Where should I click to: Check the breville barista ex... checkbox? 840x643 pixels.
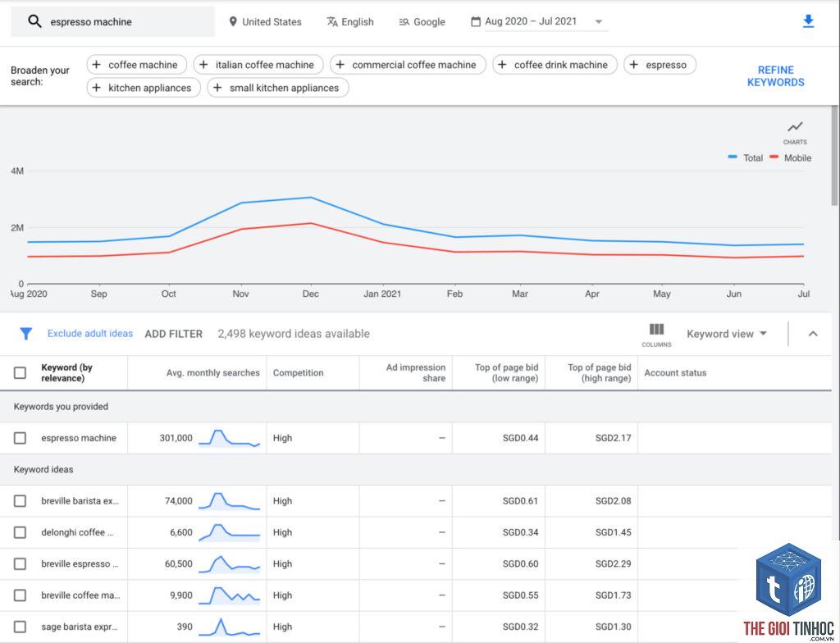tap(20, 501)
